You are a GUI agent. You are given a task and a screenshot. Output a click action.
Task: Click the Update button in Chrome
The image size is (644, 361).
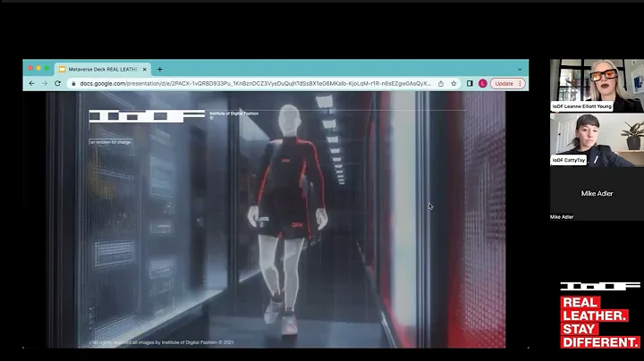tap(504, 83)
